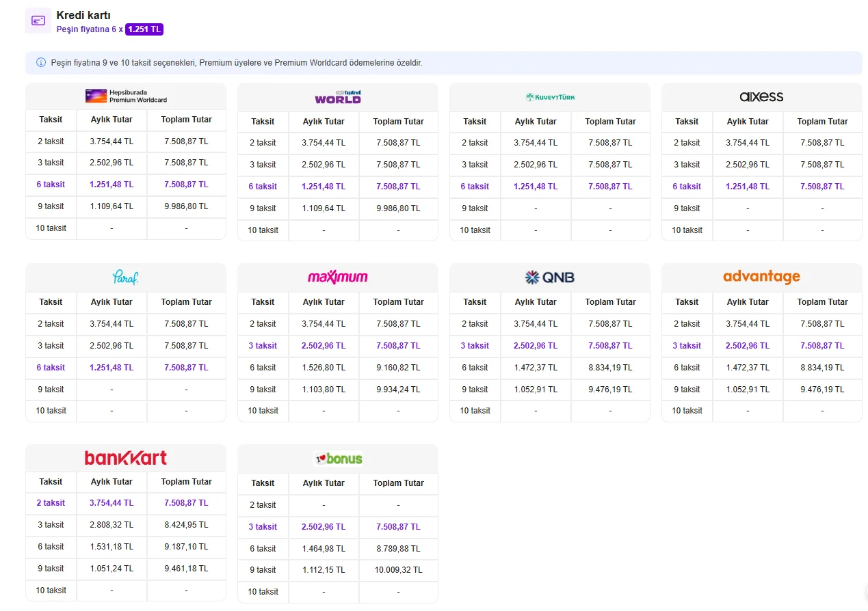The width and height of the screenshot is (868, 611).
Task: Select 9 taksit row label in World table
Action: pos(263,208)
